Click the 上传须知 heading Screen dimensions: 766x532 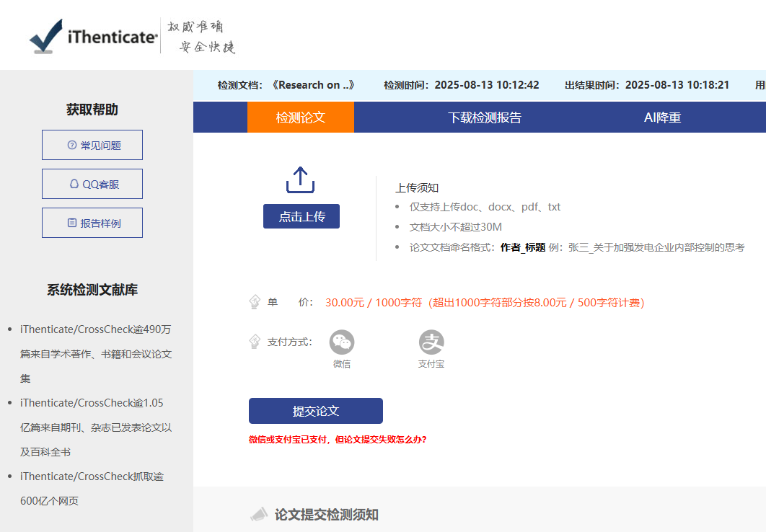pos(417,188)
